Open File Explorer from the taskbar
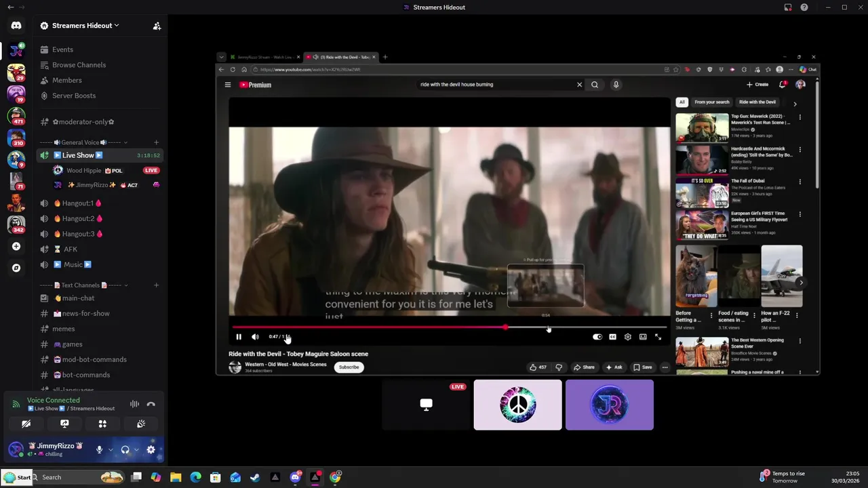 [176, 477]
